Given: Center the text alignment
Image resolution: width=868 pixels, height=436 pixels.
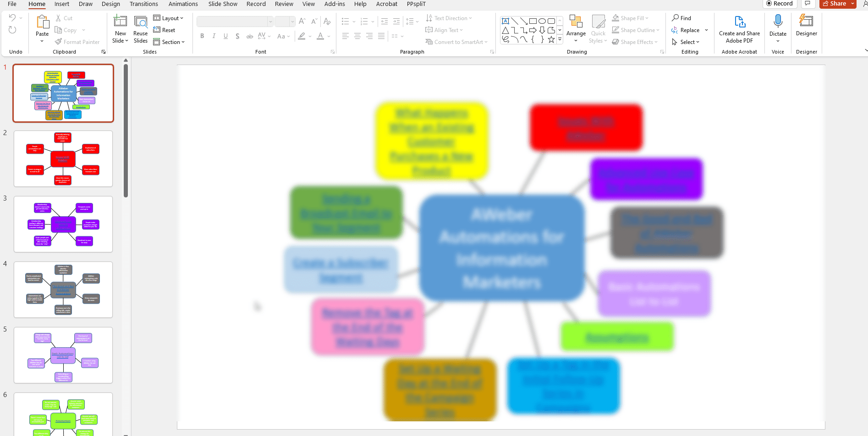Looking at the screenshot, I should (x=357, y=36).
